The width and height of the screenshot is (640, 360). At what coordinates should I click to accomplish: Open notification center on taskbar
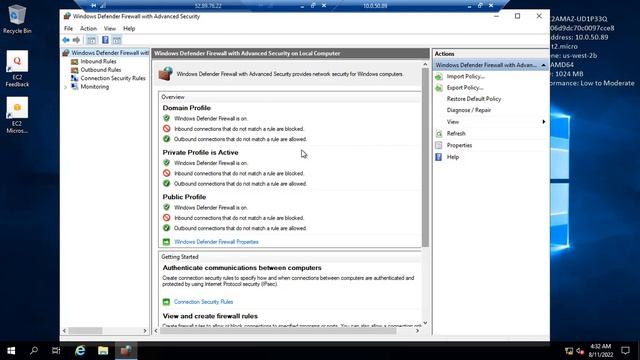pyautogui.click(x=625, y=351)
